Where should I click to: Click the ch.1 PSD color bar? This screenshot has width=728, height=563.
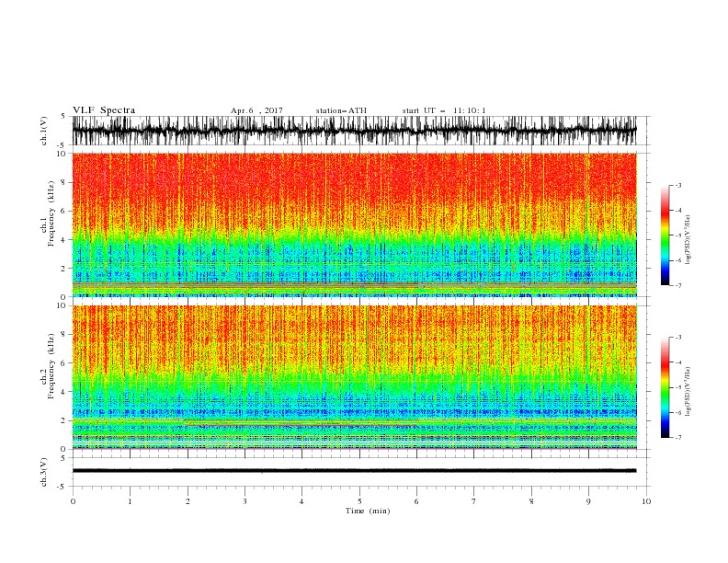665,236
